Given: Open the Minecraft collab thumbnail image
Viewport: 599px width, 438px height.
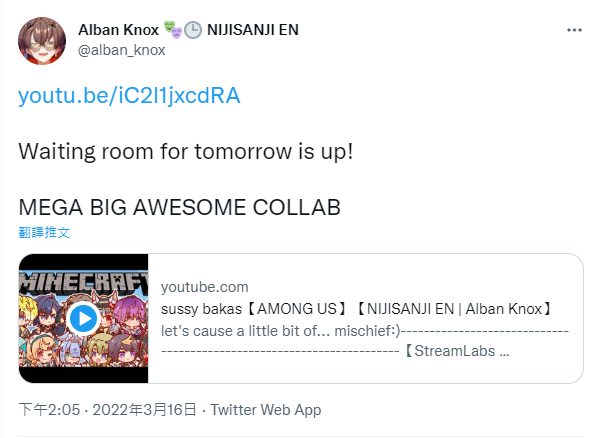Looking at the screenshot, I should point(83,318).
